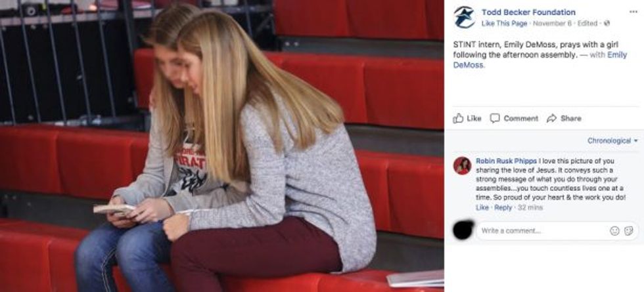Click the November 6 post timestamp
644x292 pixels.
point(551,24)
